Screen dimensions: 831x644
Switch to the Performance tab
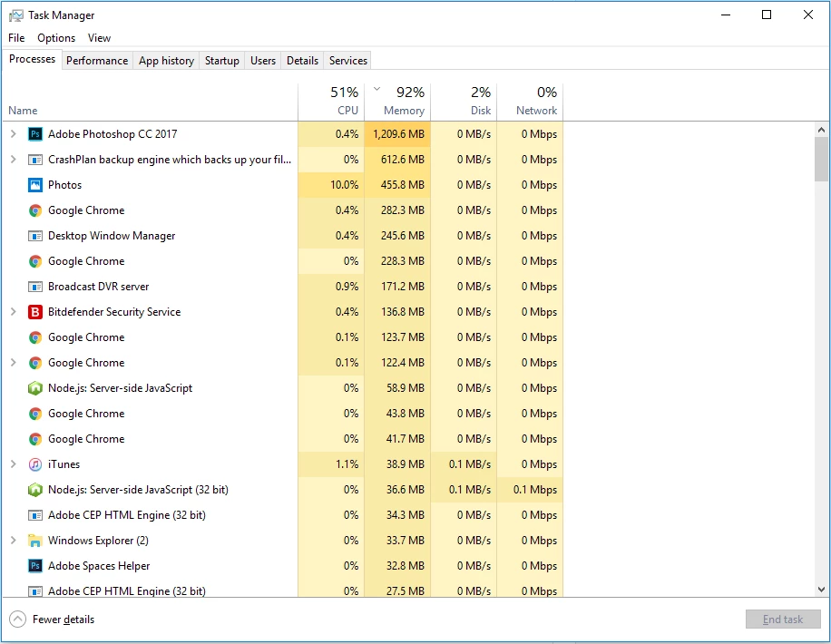(97, 61)
